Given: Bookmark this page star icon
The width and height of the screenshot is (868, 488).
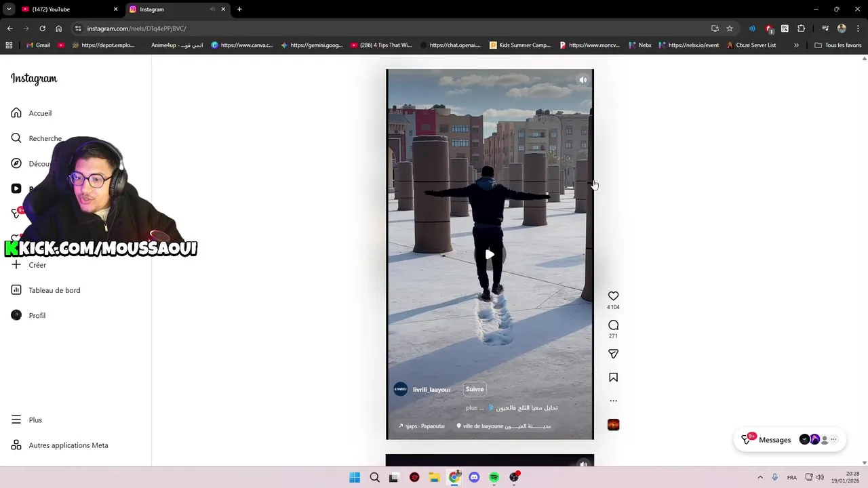Looking at the screenshot, I should tap(730, 28).
